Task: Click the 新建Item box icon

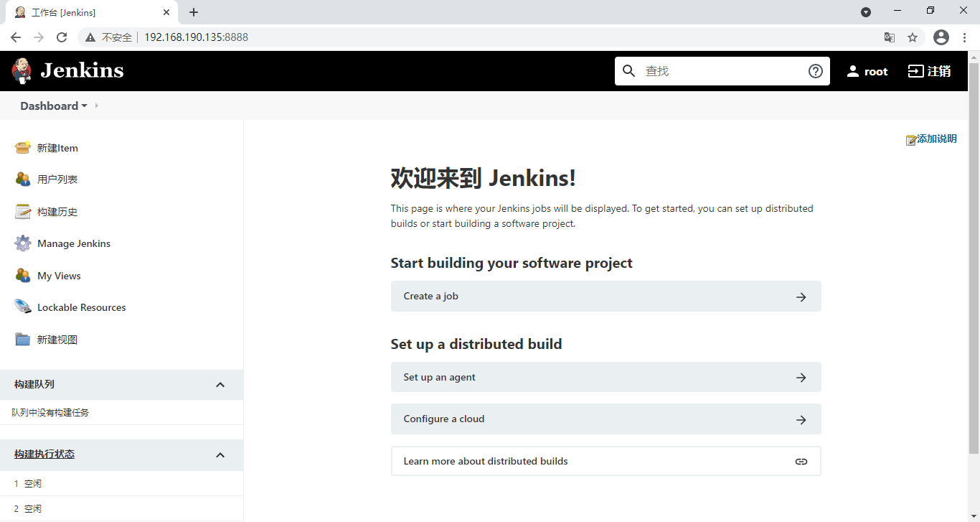Action: click(x=23, y=147)
